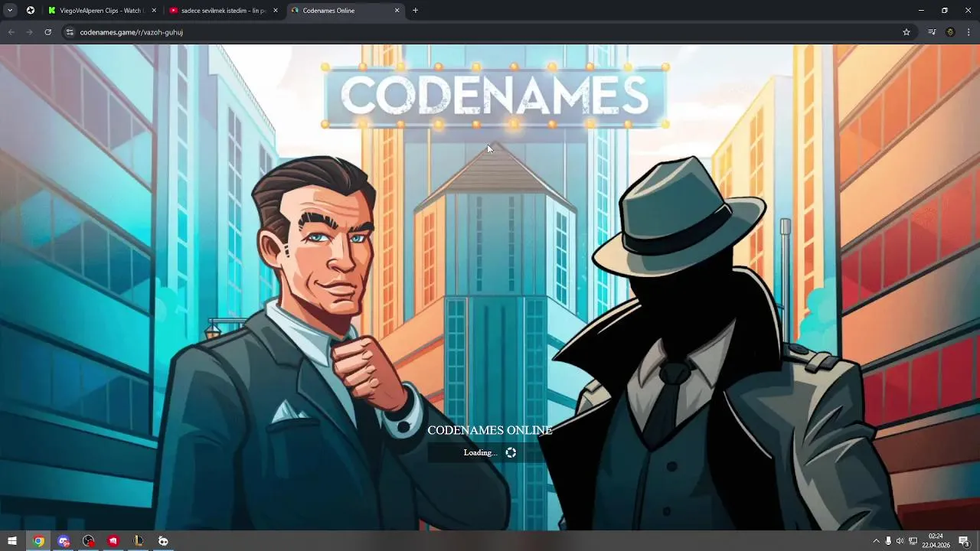Switch to the ViegoVeAlperen Clips tab
This screenshot has width=980, height=551.
(x=101, y=11)
